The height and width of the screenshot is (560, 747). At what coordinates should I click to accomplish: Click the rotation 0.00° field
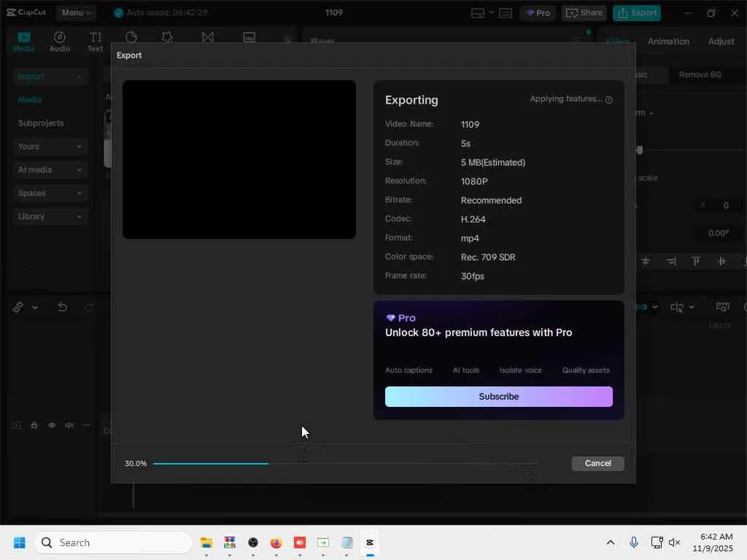pos(718,233)
